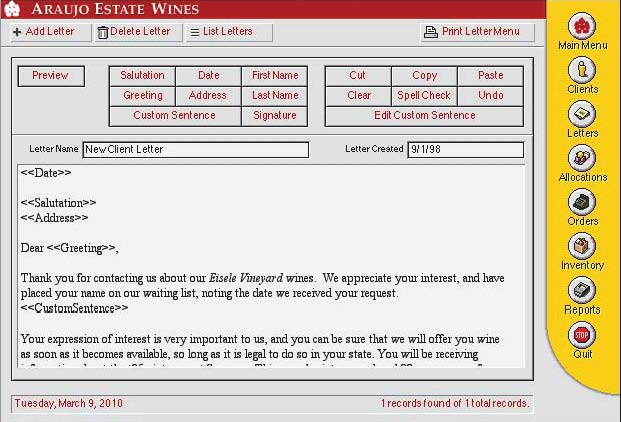Click the Quit label in the sidebar

[583, 354]
